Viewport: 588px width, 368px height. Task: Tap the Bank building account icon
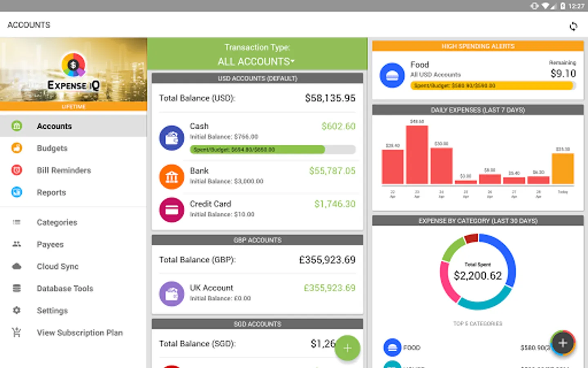point(171,177)
